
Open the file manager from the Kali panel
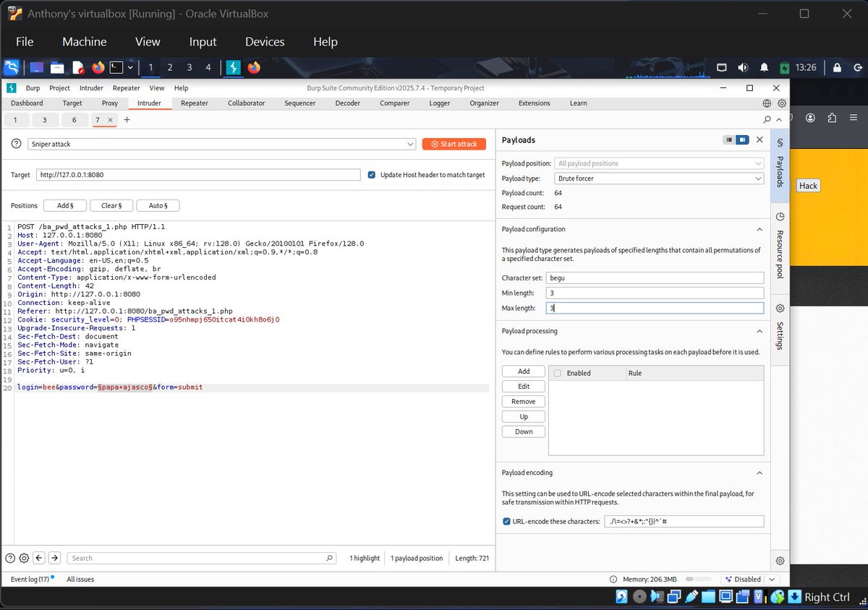point(56,68)
